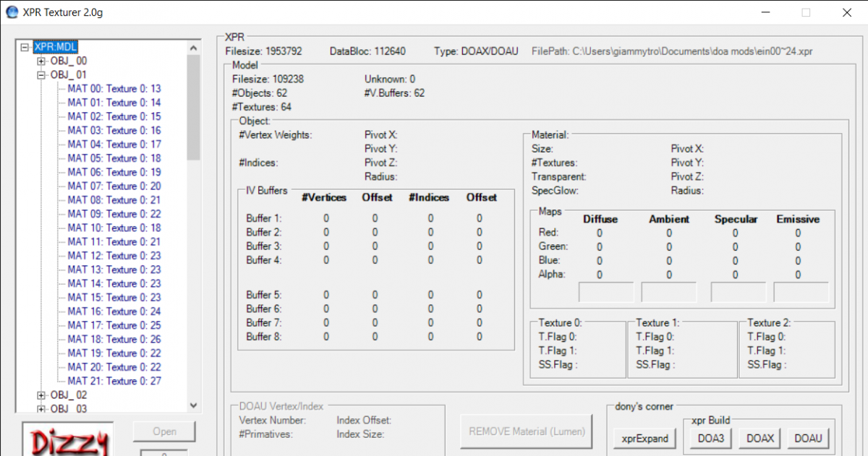Click the DOA3 build button
This screenshot has width=868, height=456.
[x=710, y=438]
